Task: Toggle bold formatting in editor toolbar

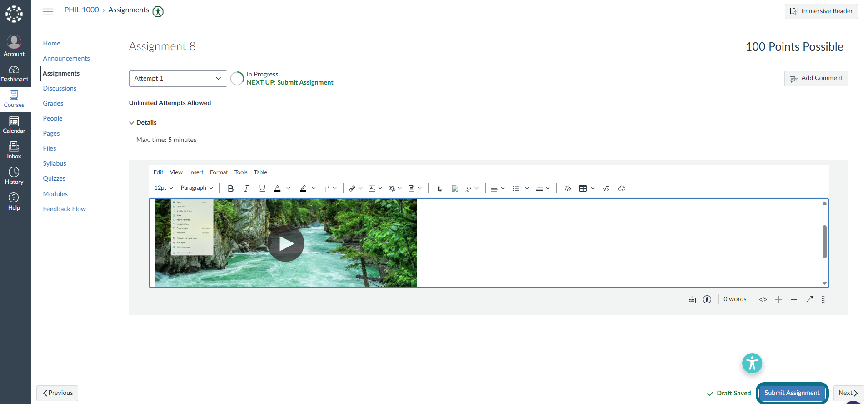Action: pyautogui.click(x=230, y=188)
